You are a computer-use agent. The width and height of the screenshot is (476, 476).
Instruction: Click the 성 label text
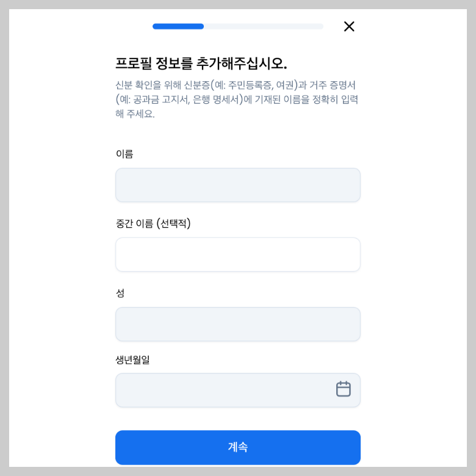pos(120,293)
